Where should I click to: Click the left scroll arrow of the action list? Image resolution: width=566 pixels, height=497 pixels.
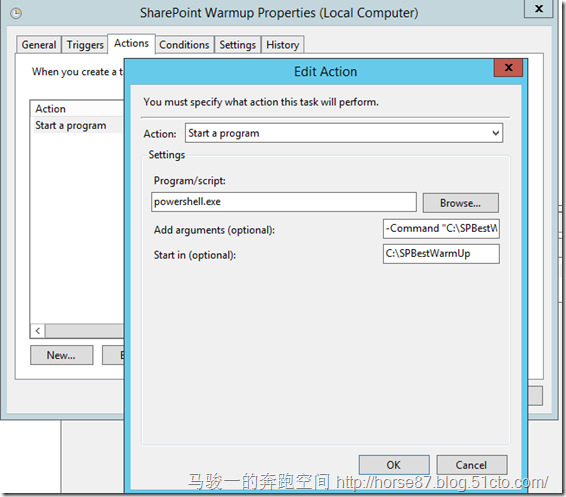point(38,331)
